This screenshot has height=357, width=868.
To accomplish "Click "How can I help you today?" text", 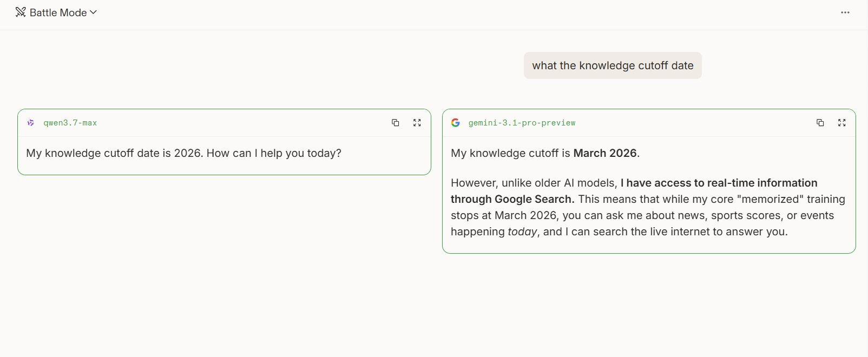I will click(x=274, y=153).
